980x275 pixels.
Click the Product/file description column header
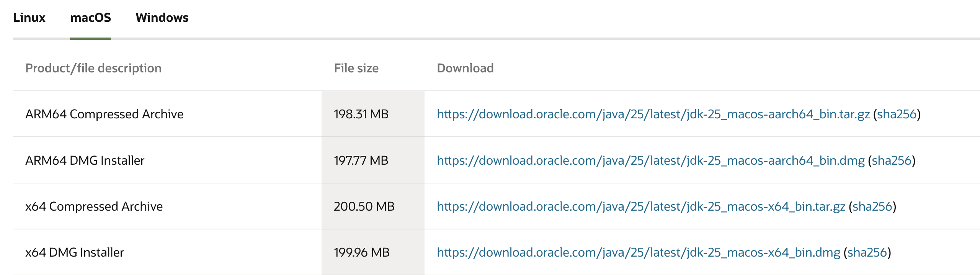click(x=93, y=68)
